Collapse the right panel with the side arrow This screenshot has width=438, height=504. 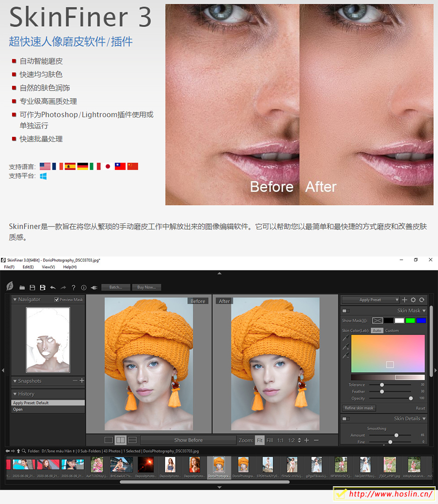[436, 370]
